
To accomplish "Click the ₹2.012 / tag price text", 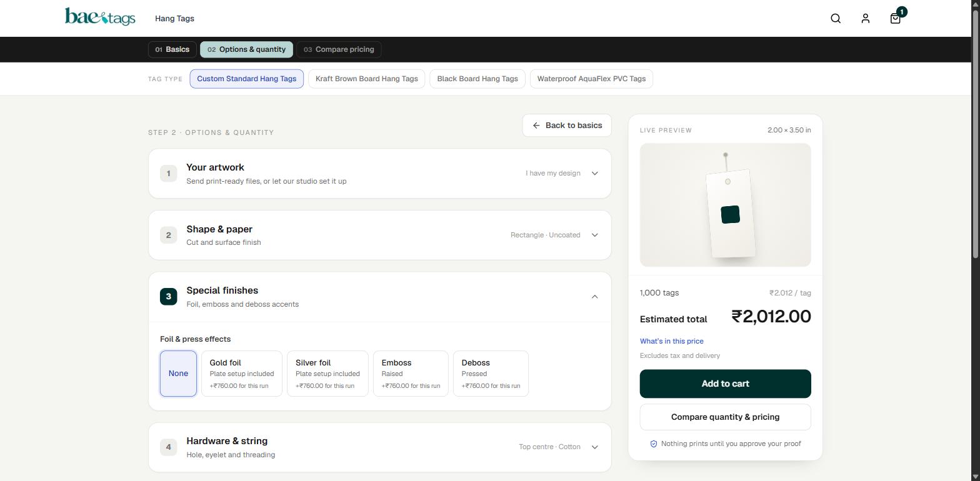I will coord(790,293).
